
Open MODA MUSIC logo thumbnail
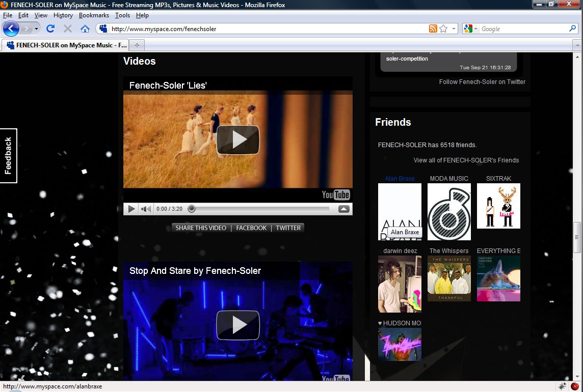pos(449,212)
